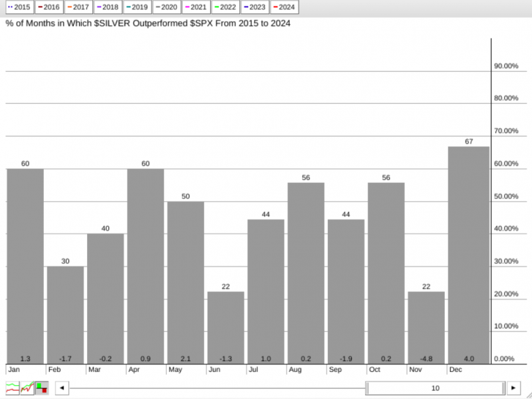
Task: Click the Feb axis label
Action: [x=55, y=370]
